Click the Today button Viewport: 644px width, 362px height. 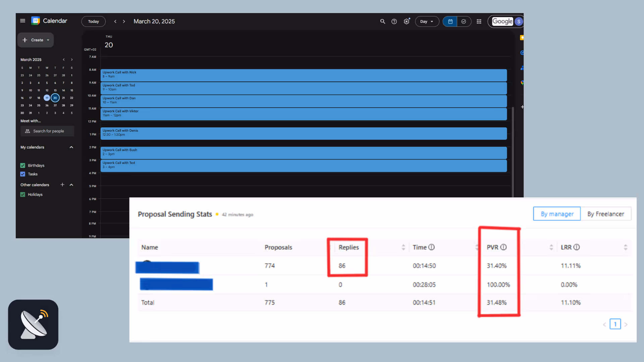pos(93,21)
